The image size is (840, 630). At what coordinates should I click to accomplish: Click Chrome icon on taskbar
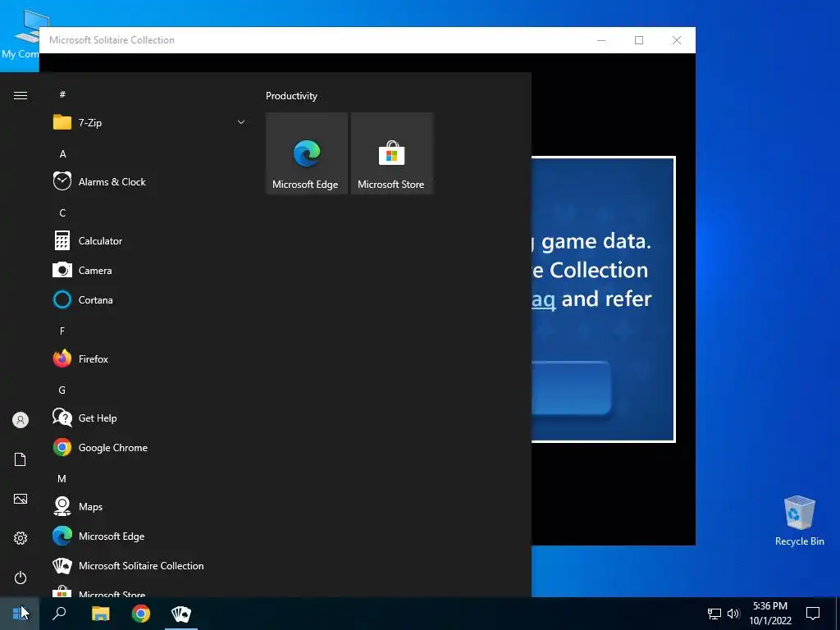(141, 614)
